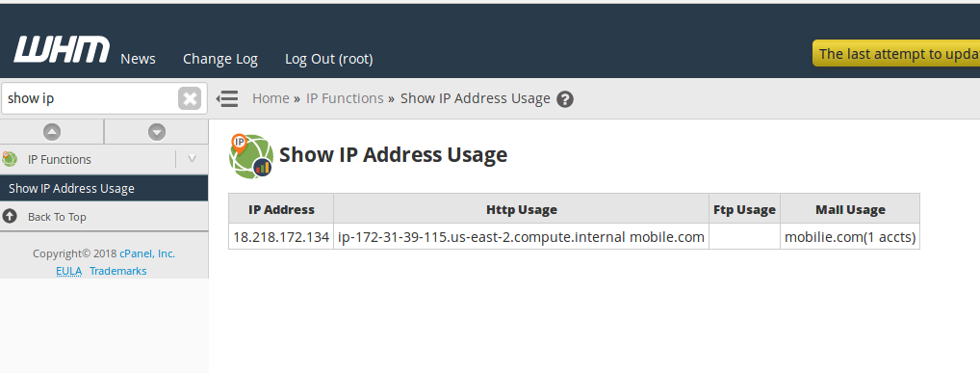Go to Home in breadcrumb

(x=271, y=98)
